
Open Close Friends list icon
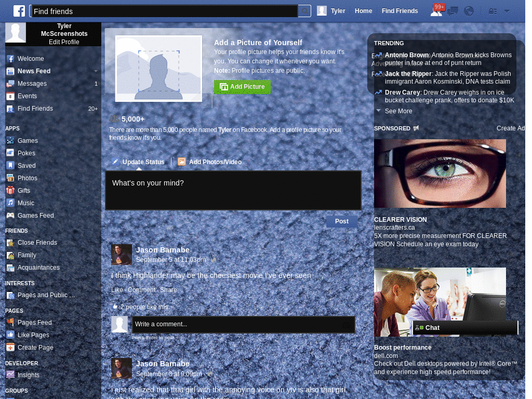[x=10, y=243]
